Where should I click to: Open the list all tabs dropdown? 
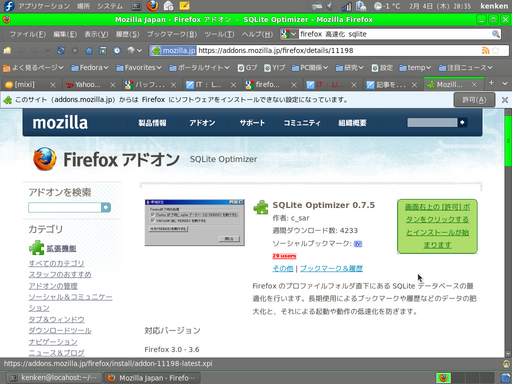click(x=505, y=83)
